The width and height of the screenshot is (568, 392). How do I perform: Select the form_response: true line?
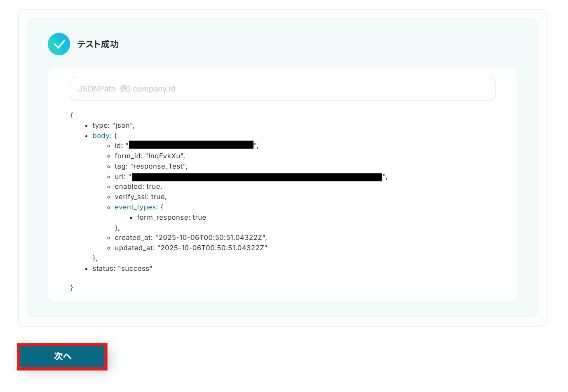171,217
